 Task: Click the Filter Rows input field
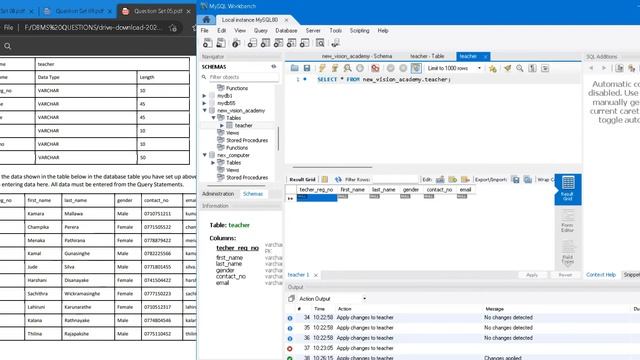click(x=396, y=180)
